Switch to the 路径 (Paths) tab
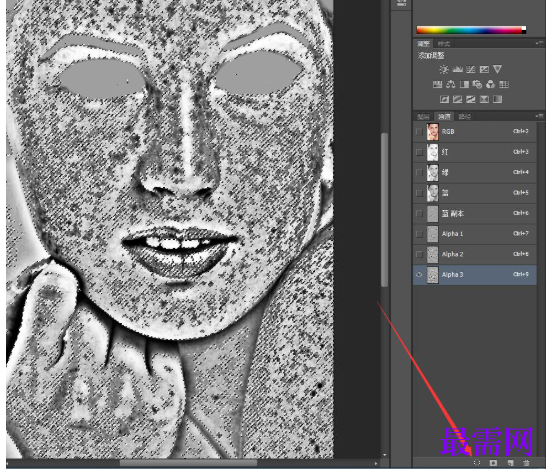The width and height of the screenshot is (552, 473). (x=465, y=116)
